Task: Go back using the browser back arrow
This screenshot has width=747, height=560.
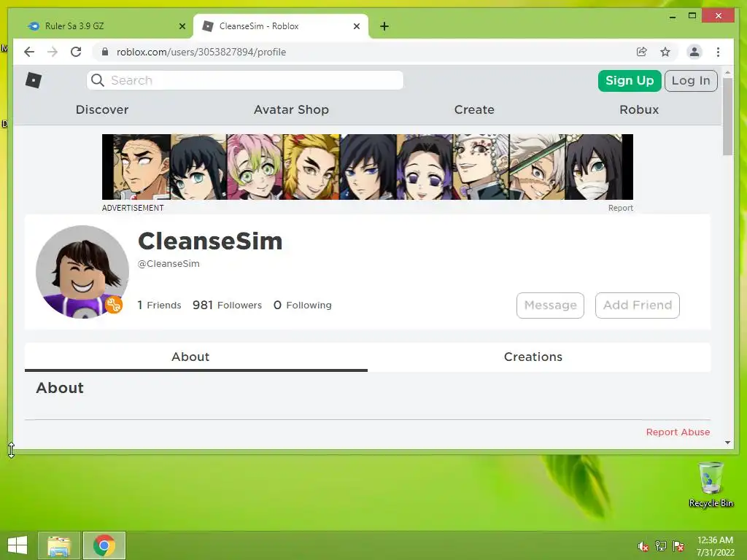Action: (x=29, y=52)
